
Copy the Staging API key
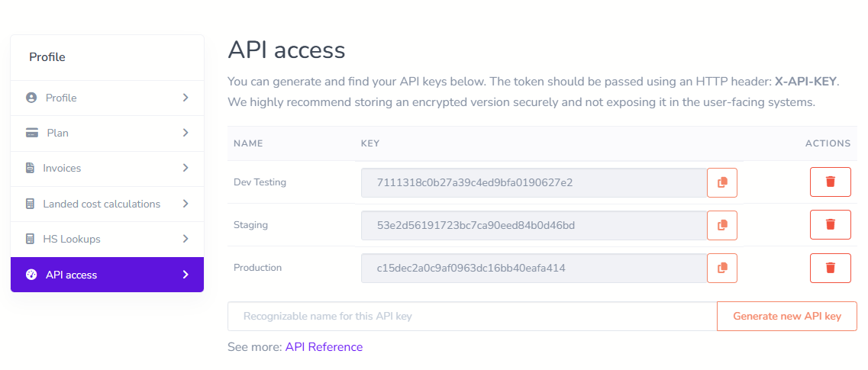click(722, 225)
